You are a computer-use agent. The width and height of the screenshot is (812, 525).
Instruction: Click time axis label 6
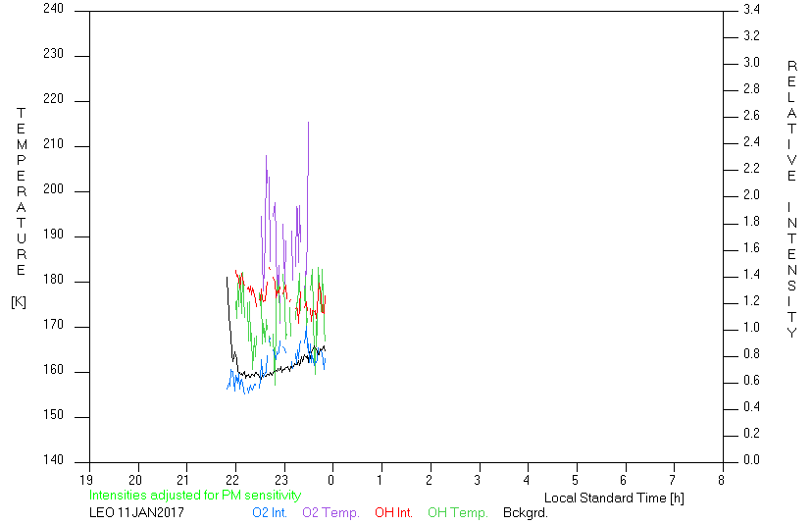624,480
